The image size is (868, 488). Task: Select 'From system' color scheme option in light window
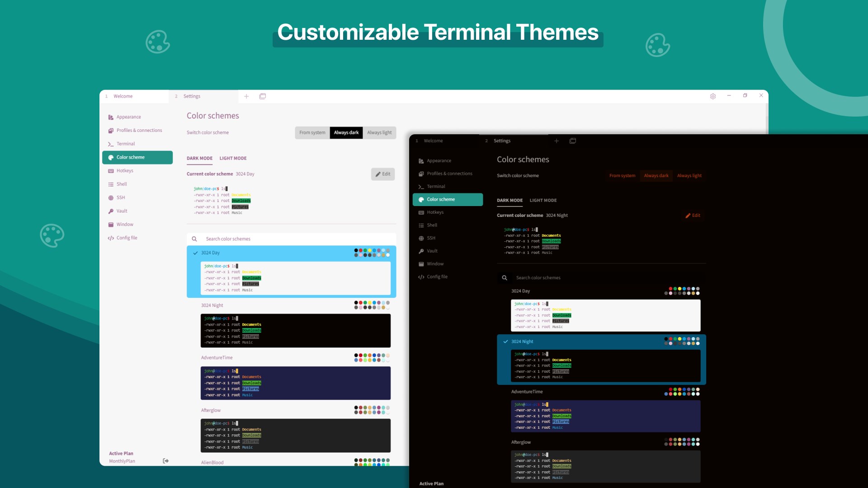pyautogui.click(x=312, y=133)
